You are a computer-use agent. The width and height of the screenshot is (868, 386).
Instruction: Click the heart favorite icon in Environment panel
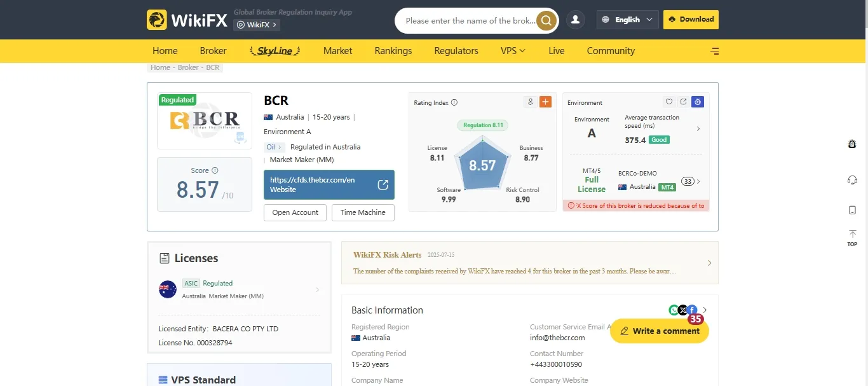coord(669,102)
